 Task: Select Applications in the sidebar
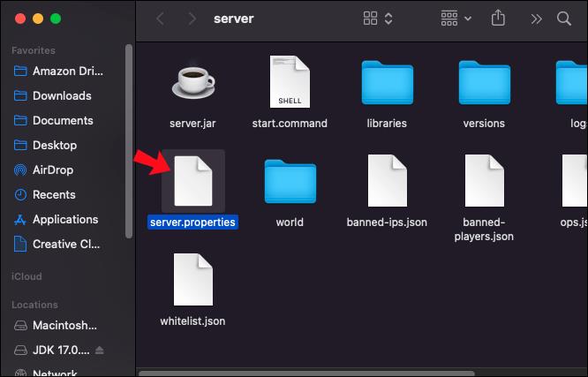click(x=56, y=220)
